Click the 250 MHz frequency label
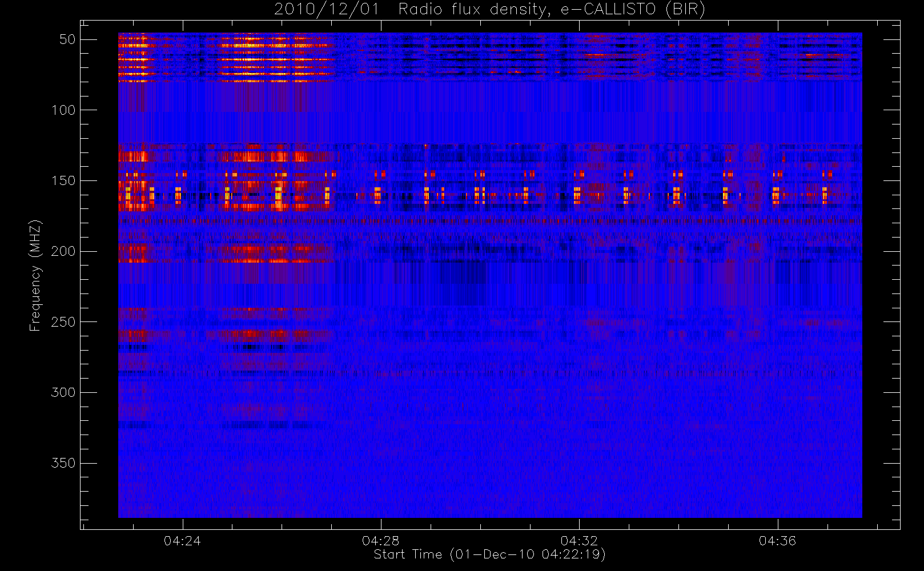The height and width of the screenshot is (571, 924). 63,322
